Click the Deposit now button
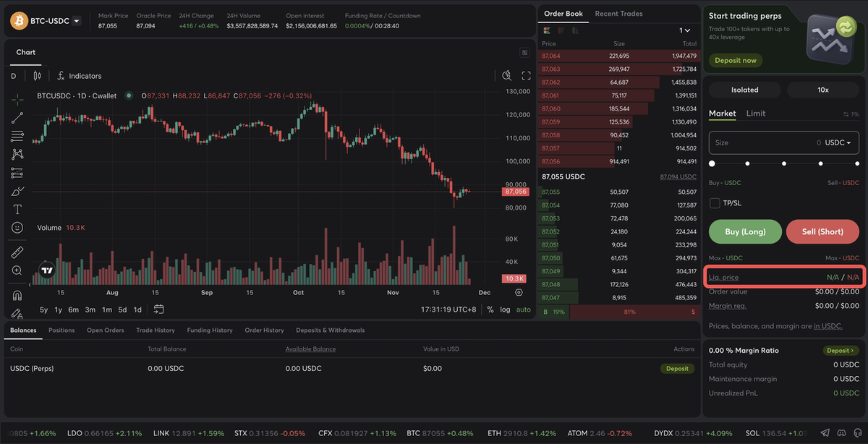 pyautogui.click(x=736, y=61)
